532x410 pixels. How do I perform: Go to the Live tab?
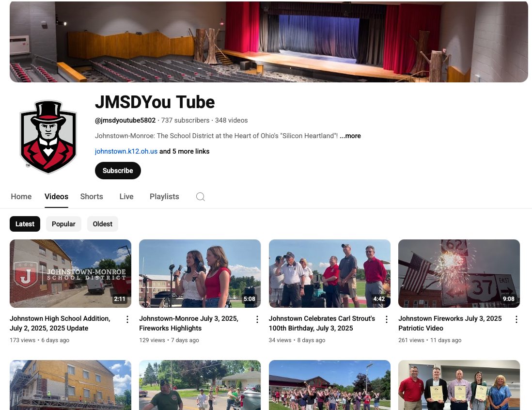126,196
